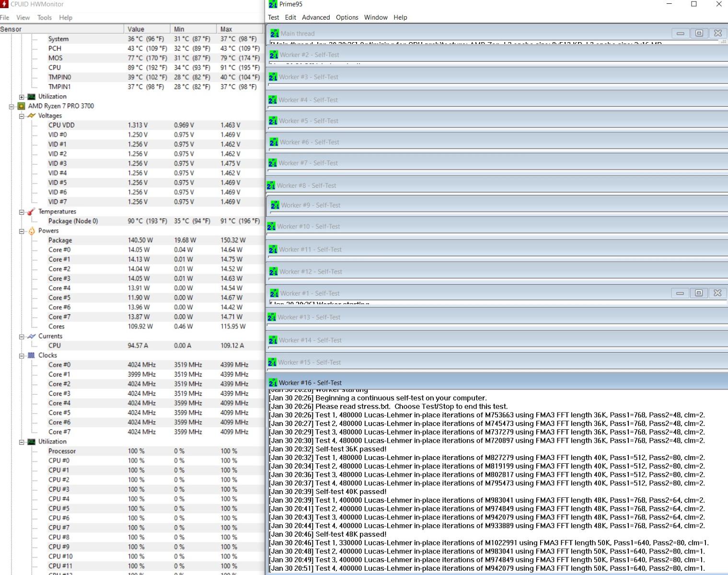Click the icon of the collapsed Utilization node above AMD Ryzen
Image resolution: width=728 pixels, height=575 pixels.
click(32, 96)
